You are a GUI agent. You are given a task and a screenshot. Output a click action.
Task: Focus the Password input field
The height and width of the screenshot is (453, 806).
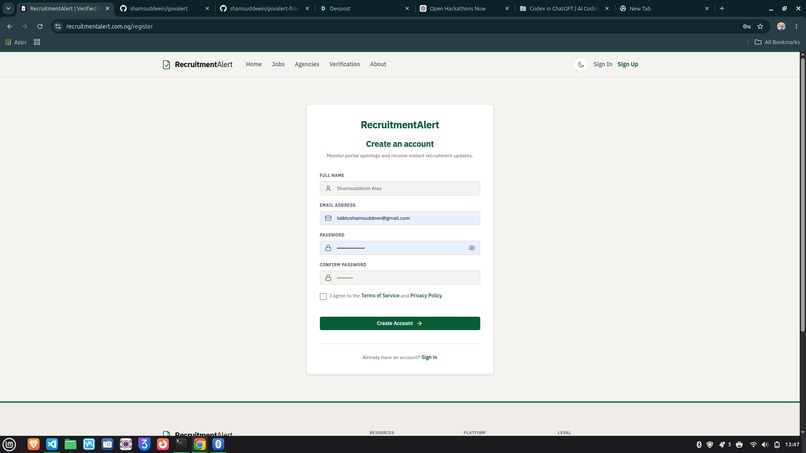pyautogui.click(x=399, y=248)
